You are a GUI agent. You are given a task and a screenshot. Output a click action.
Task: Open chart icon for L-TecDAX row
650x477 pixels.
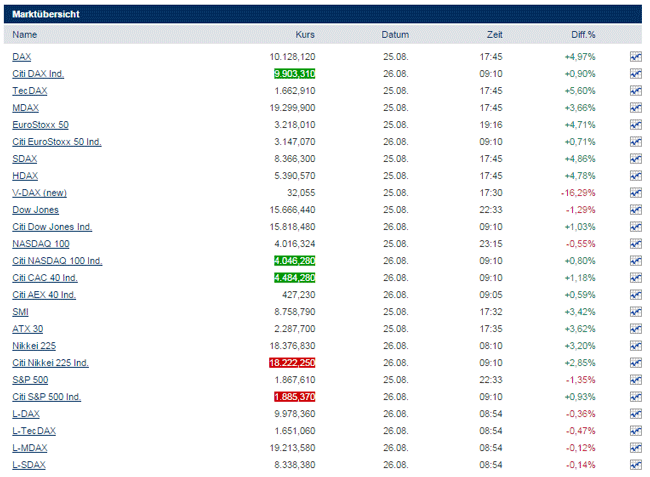[635, 431]
